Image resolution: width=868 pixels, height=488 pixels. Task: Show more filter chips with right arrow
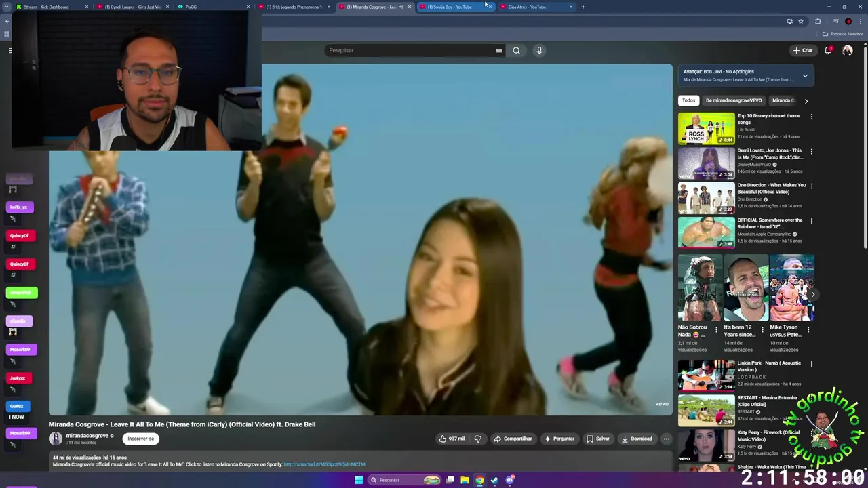[x=806, y=100]
